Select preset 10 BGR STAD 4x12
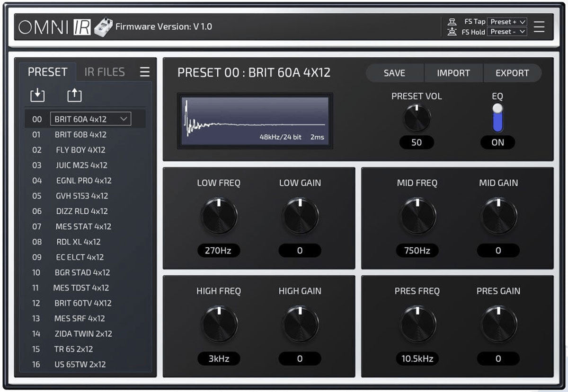Viewport: 568px width, 392px height. 85,272
